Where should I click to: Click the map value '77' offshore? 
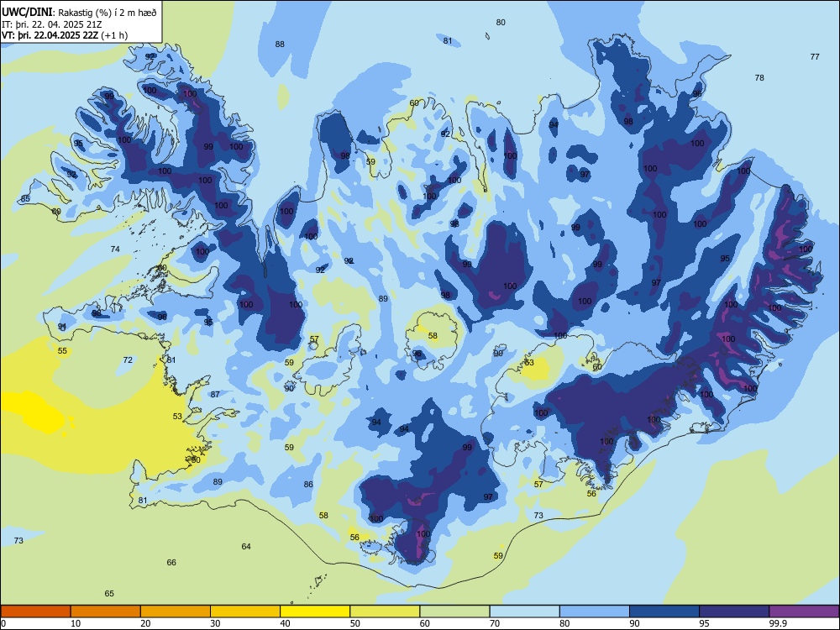[x=815, y=57]
